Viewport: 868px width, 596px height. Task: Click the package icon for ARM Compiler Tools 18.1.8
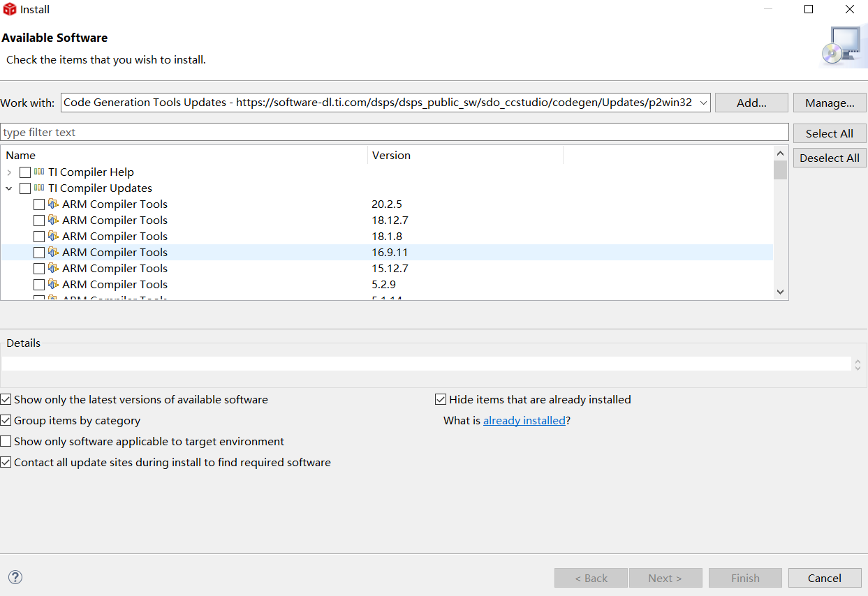52,236
